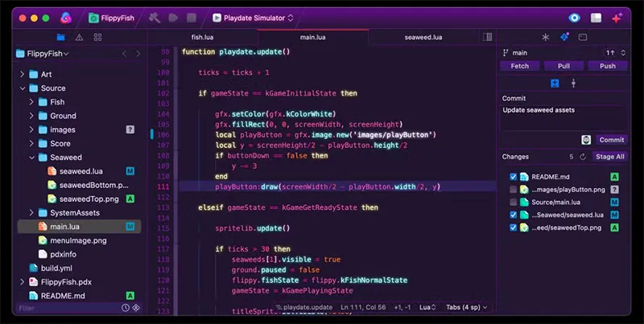Click the Stop square button in toolbar
This screenshot has height=324, width=644.
191,17
